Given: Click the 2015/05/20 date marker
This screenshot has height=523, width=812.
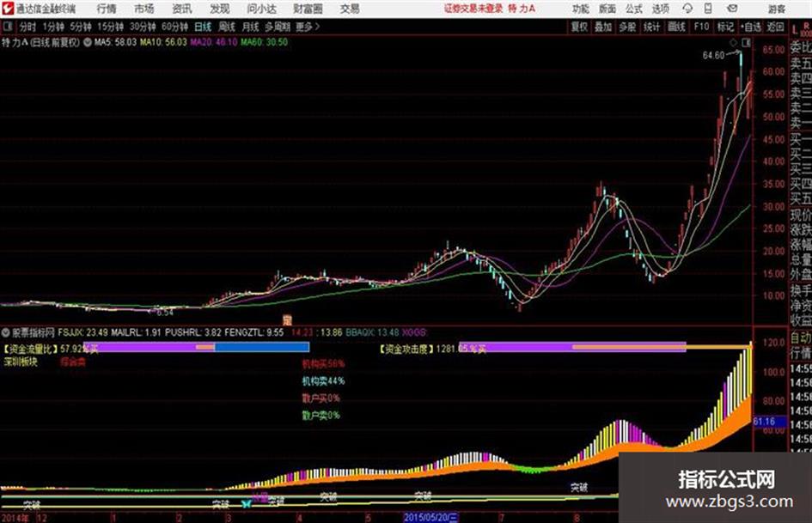Looking at the screenshot, I should pos(430,517).
